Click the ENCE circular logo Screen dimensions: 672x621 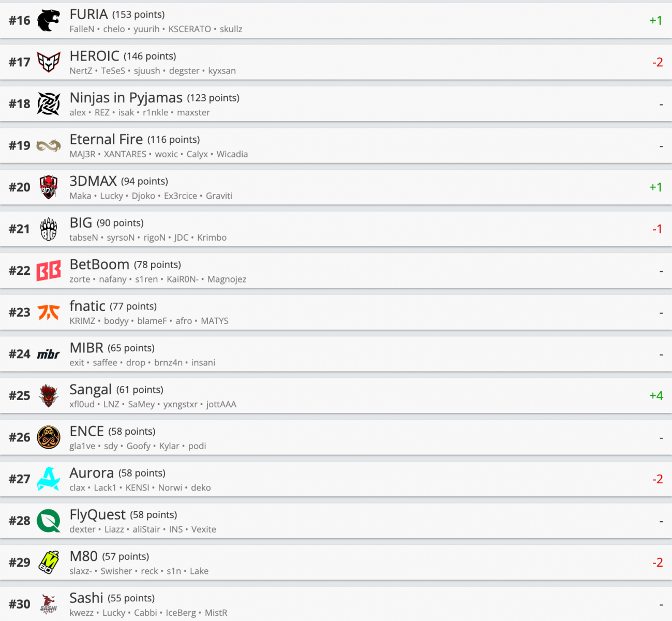pos(49,438)
